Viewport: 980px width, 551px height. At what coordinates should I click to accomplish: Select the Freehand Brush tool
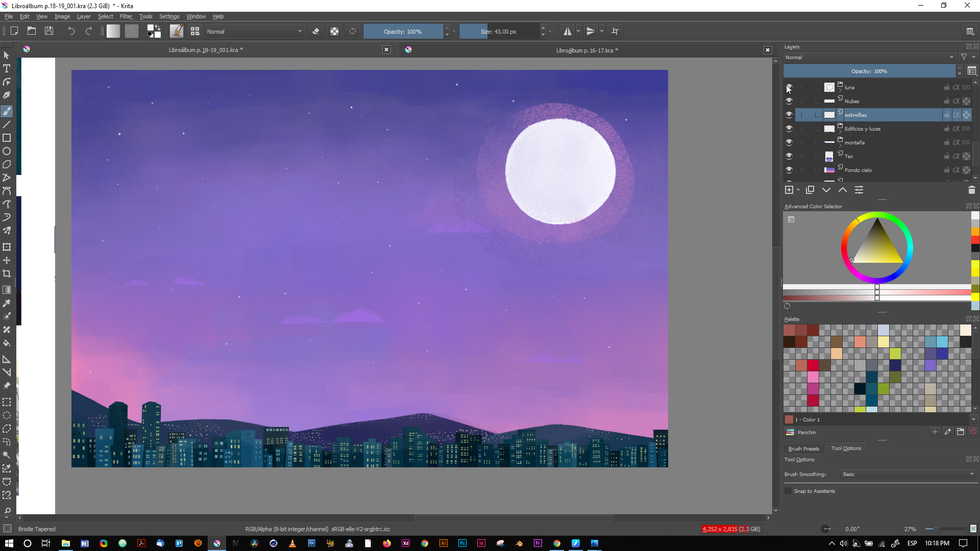click(x=7, y=111)
